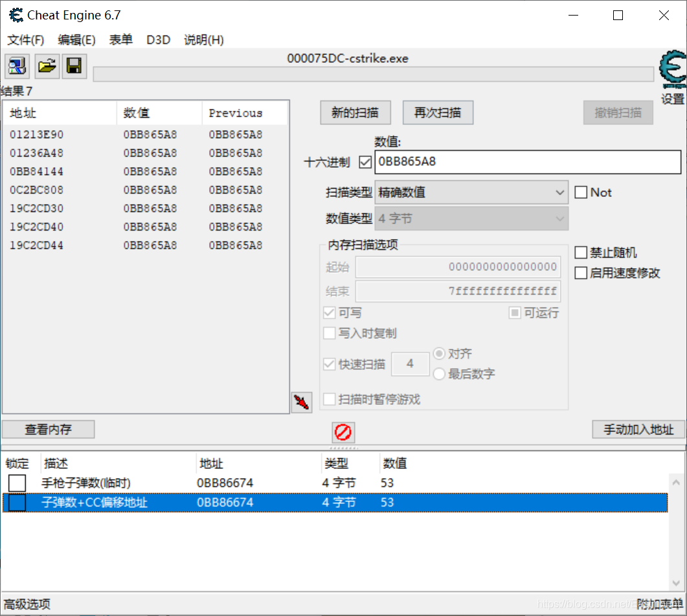Click the 查看内存 button
Screen dimensions: 687x616
pos(48,429)
